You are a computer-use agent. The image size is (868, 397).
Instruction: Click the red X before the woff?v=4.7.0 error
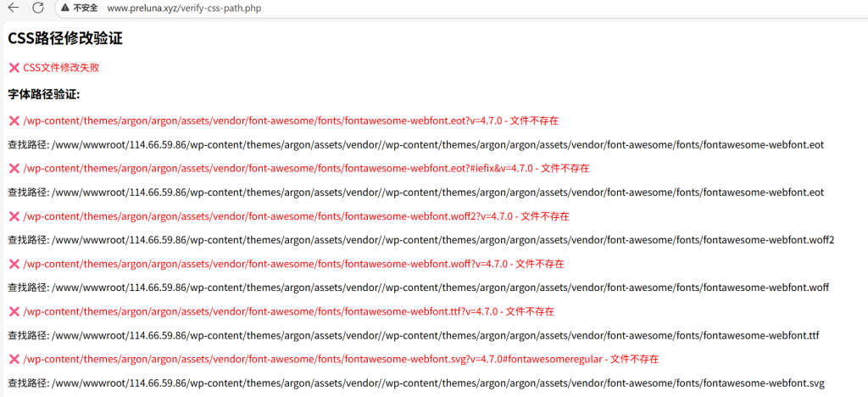[14, 264]
